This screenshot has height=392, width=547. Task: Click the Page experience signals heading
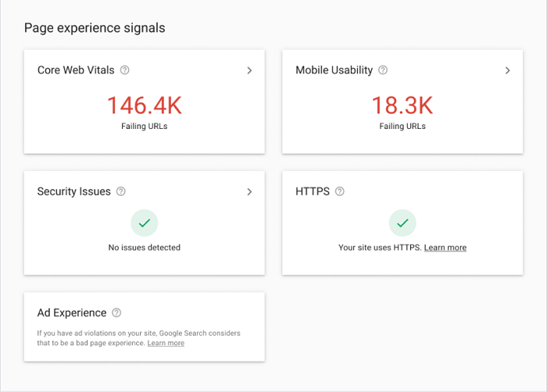tap(95, 28)
